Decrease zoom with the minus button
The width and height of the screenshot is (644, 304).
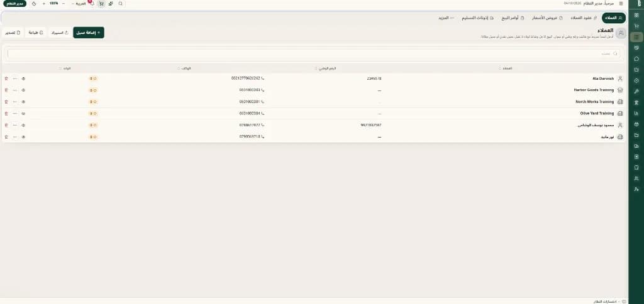tap(64, 3)
